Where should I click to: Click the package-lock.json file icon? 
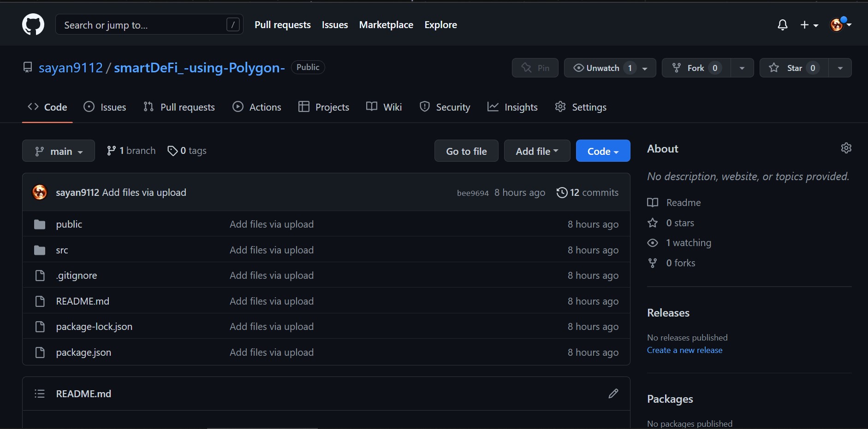coord(40,327)
